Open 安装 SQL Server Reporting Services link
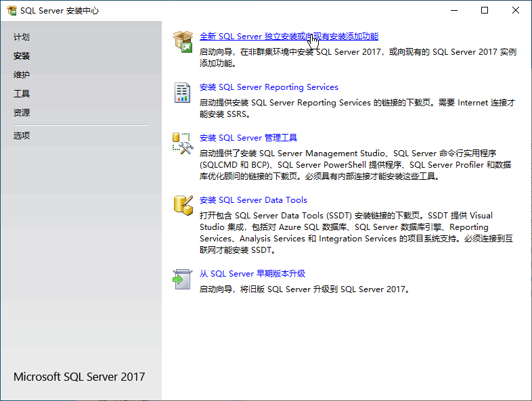 pyautogui.click(x=269, y=87)
